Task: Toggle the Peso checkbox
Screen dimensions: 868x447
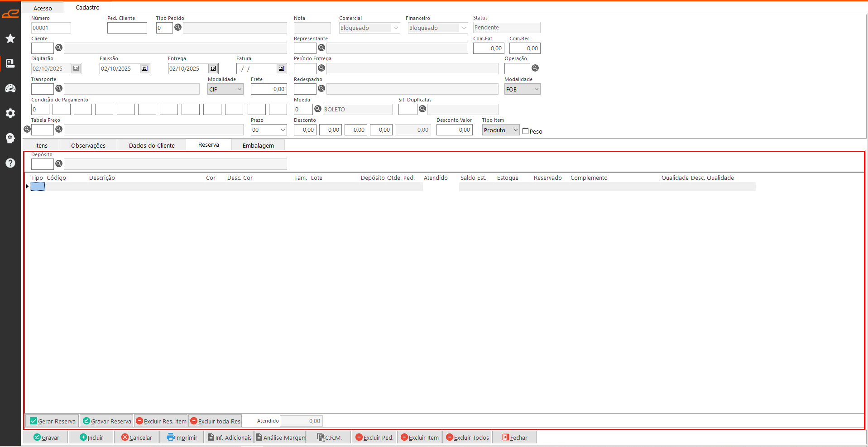Action: (x=526, y=131)
